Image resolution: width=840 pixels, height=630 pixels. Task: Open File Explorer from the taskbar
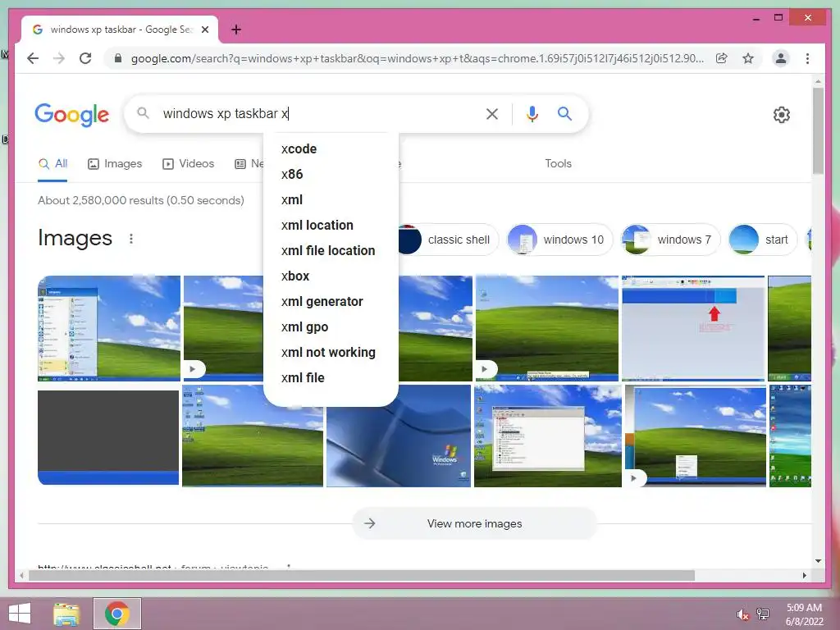point(66,614)
